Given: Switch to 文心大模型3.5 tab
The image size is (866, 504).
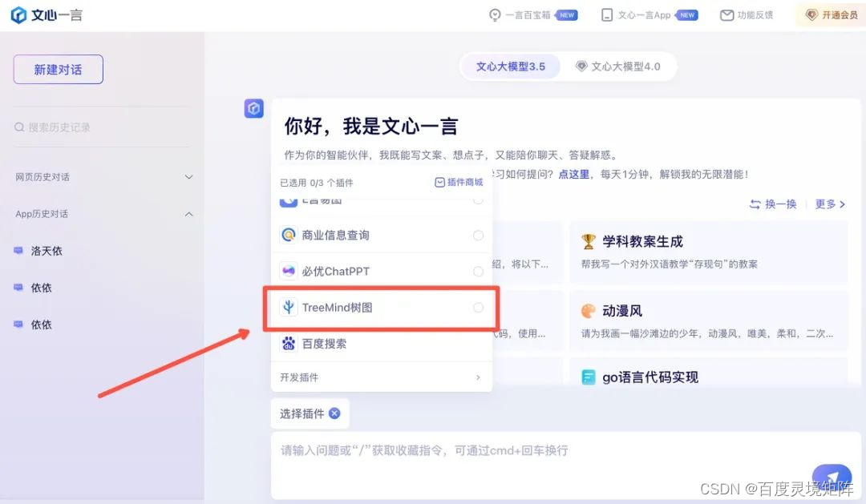Looking at the screenshot, I should coord(510,67).
